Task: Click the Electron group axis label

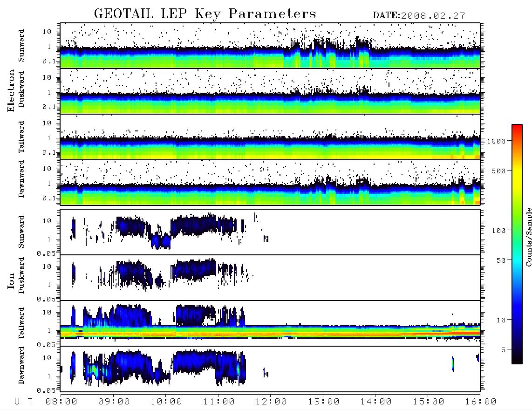Action: [11, 90]
